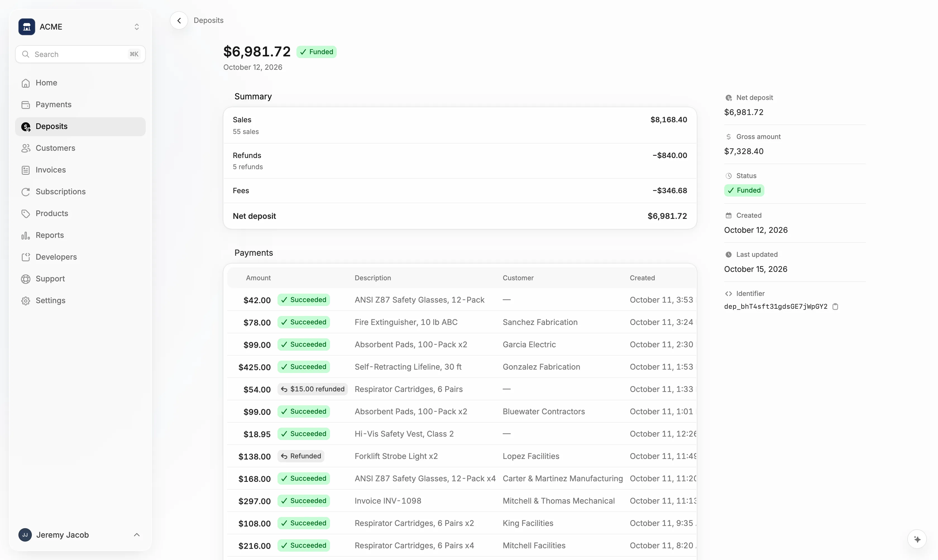Select Deposits in the sidebar
Viewport: 938px width, 560px height.
click(80, 126)
